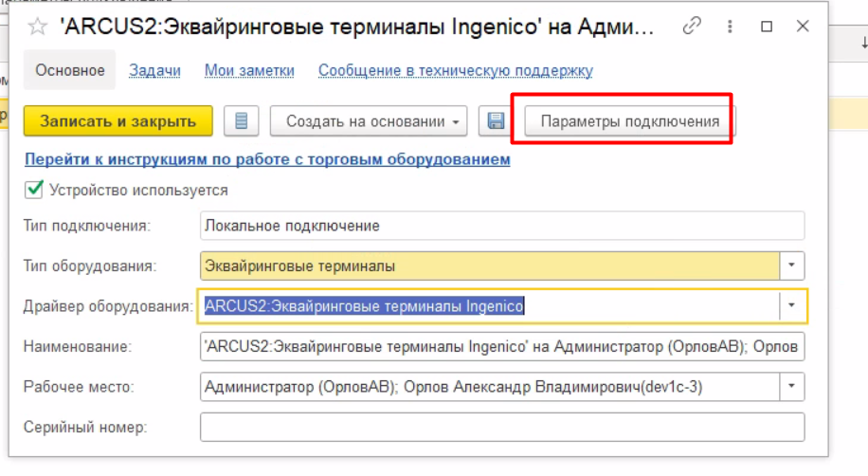Follow the 'Перейти к инструкциям' link

click(x=267, y=159)
